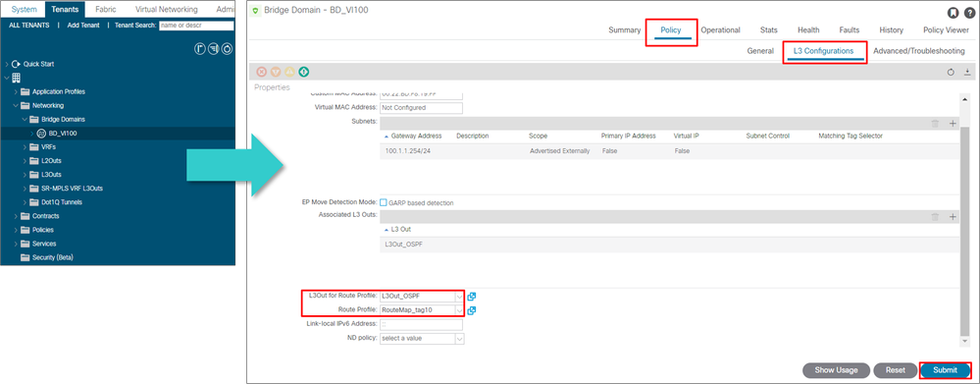
Task: Open the Policy Viewer tab
Action: point(946,30)
